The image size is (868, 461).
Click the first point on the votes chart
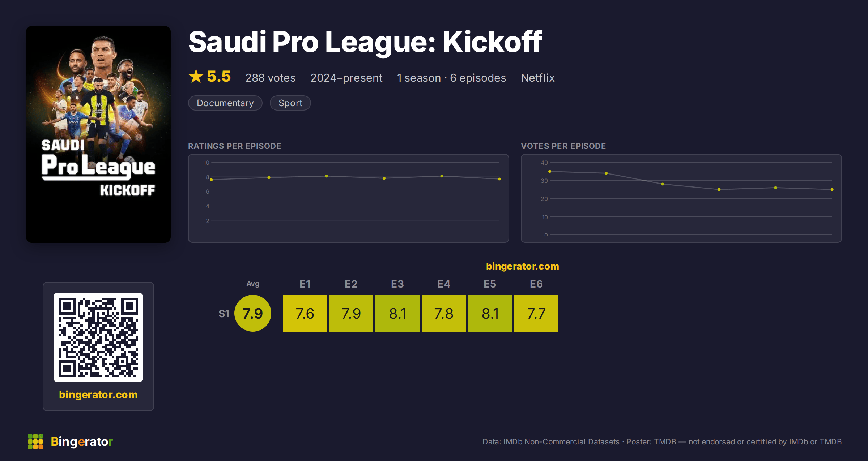550,171
